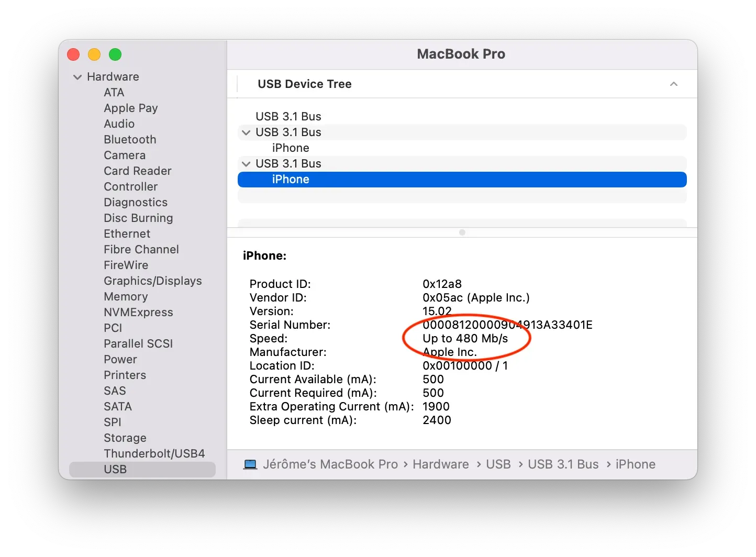Select iPhone under the second USB 3.1 Bus

(x=291, y=148)
